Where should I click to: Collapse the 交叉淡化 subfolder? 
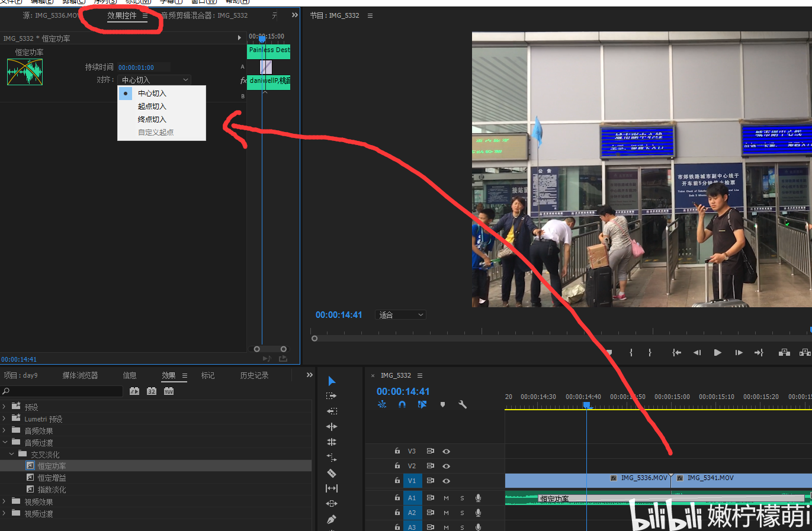11,454
